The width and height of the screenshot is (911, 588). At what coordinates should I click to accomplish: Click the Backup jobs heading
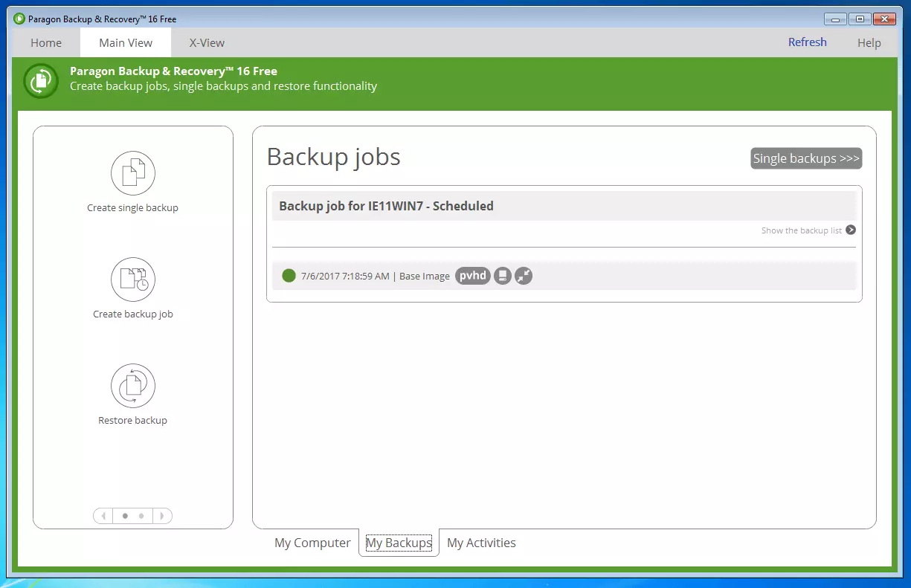333,157
